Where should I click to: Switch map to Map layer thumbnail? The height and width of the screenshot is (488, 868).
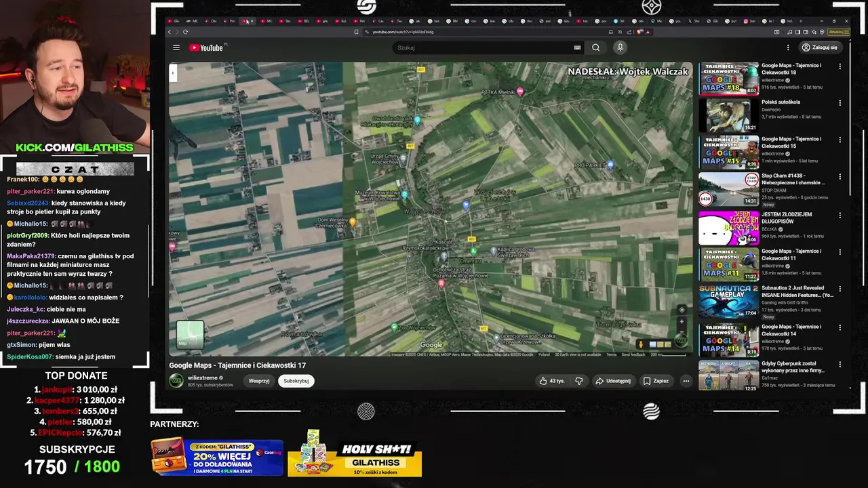(x=190, y=335)
